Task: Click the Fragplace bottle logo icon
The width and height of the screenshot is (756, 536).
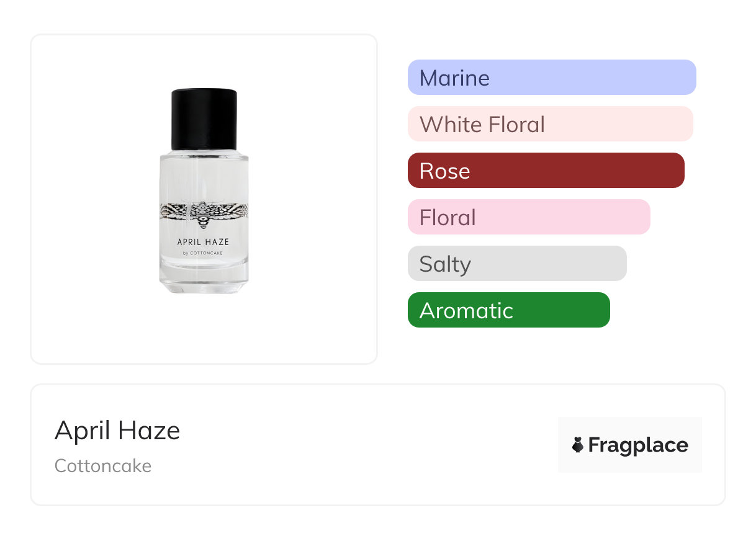Action: pyautogui.click(x=578, y=445)
